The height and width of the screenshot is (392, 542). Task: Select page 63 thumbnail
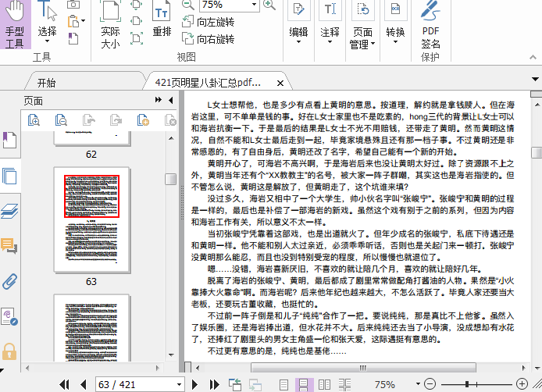[x=91, y=220]
